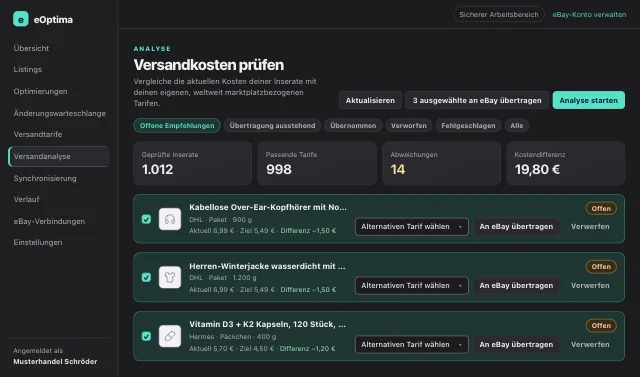
Task: Click title Herren-Winterjacke wasserdicht mit ...
Action: tap(267, 266)
